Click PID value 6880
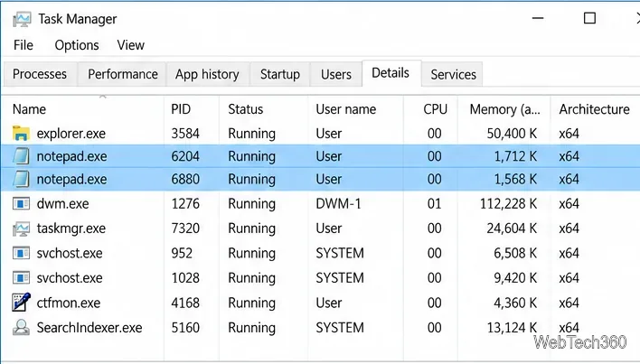 [x=185, y=180]
